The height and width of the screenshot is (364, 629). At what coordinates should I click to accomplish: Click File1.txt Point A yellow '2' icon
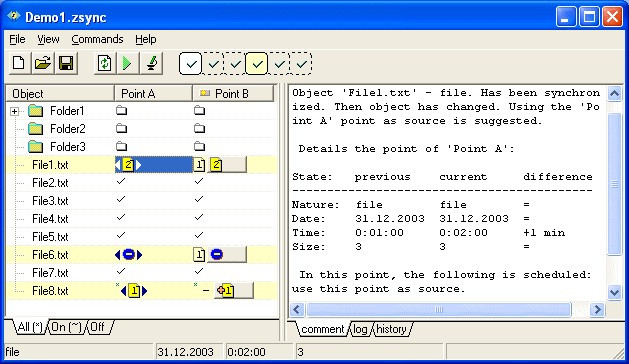coord(128,165)
